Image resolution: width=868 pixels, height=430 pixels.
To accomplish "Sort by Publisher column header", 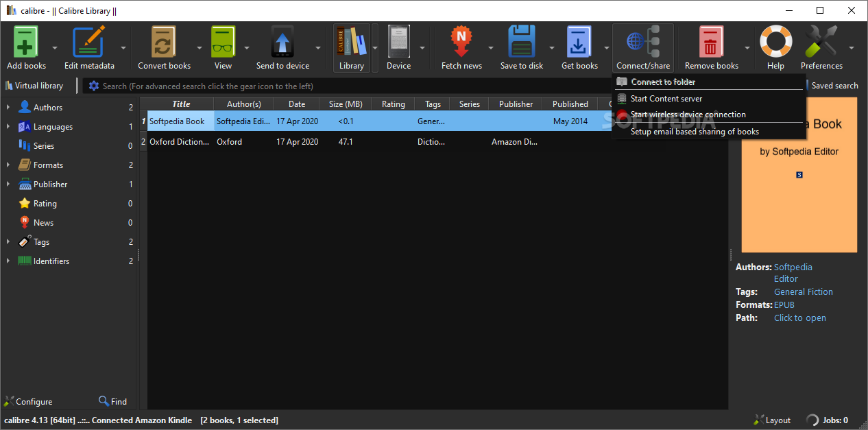I will [x=516, y=104].
